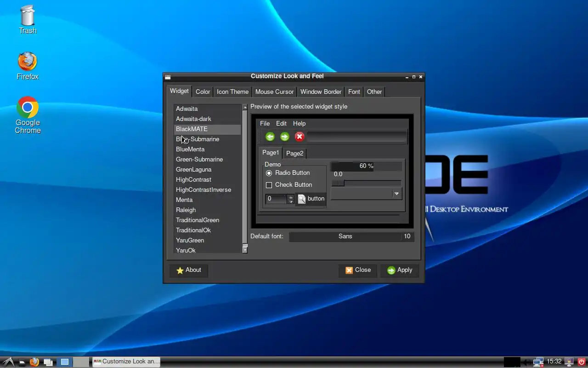The height and width of the screenshot is (368, 588).
Task: Open the File menu in preview
Action: (x=265, y=123)
